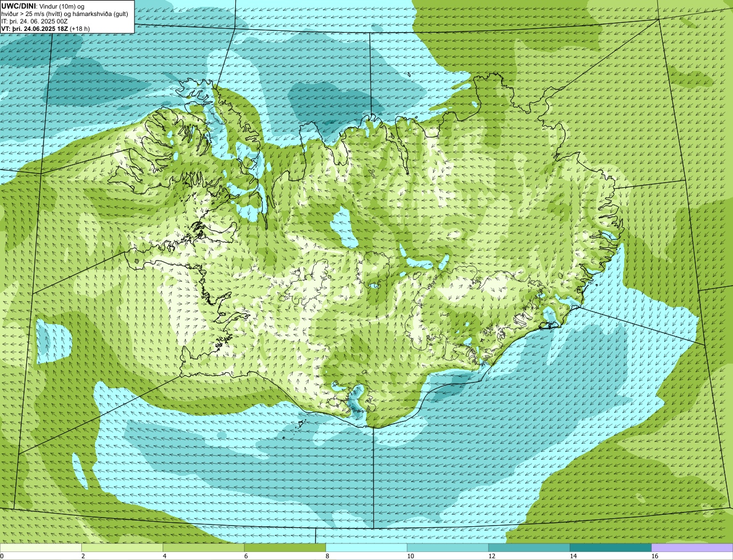Click the scale tick label '8'

pos(328,556)
